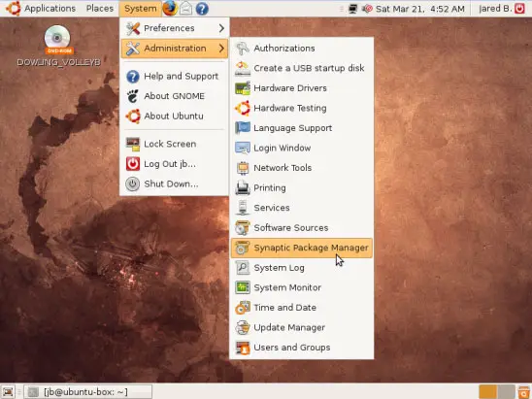Switch to the second gray workspace
Screen dimensions: 532x399
(506, 392)
